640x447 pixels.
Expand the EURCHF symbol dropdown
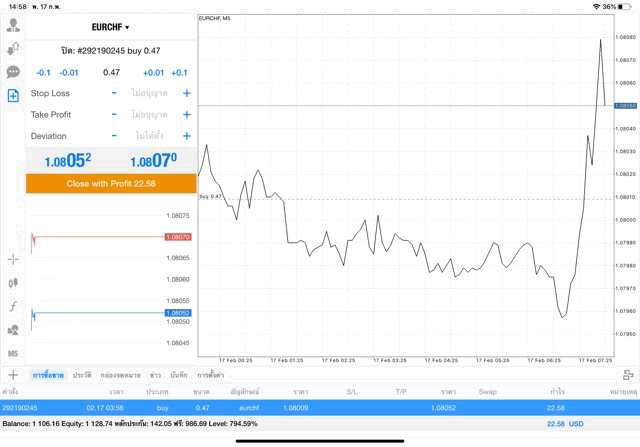[110, 26]
